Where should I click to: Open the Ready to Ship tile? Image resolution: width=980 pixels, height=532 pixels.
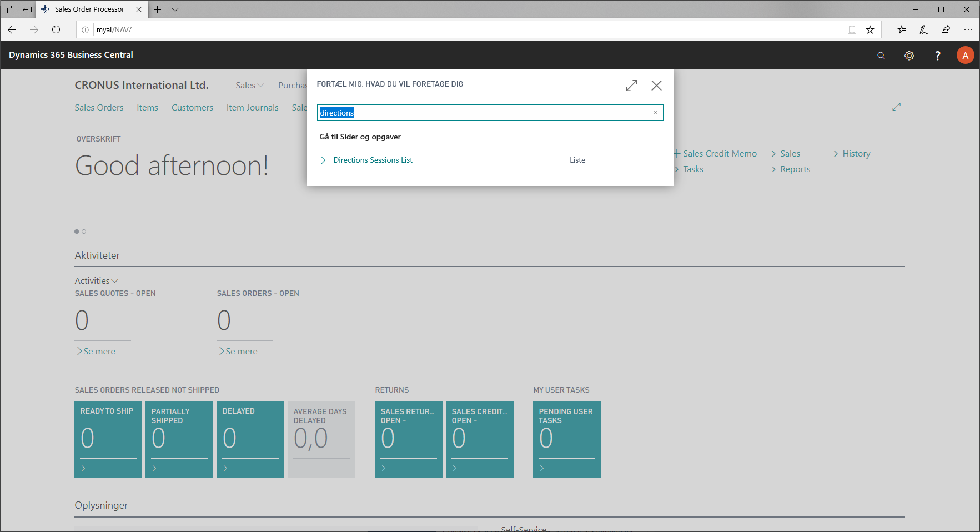(108, 439)
